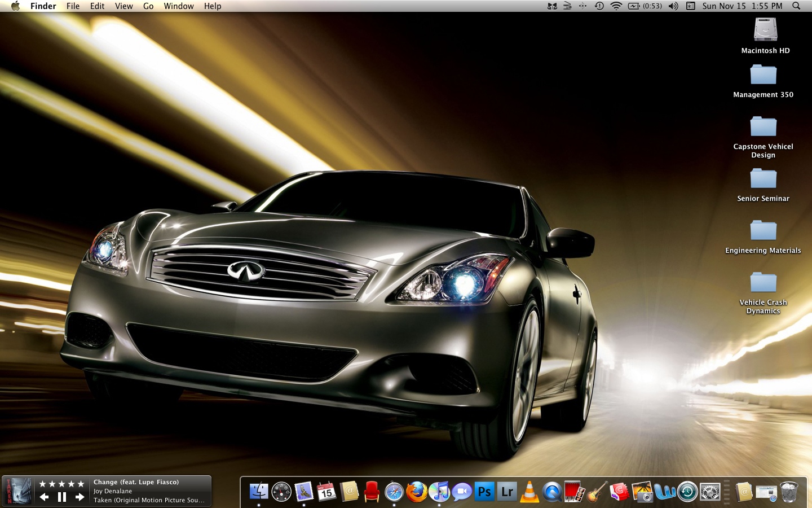Launch Firefox from the Dock
The width and height of the screenshot is (812, 508).
point(417,492)
